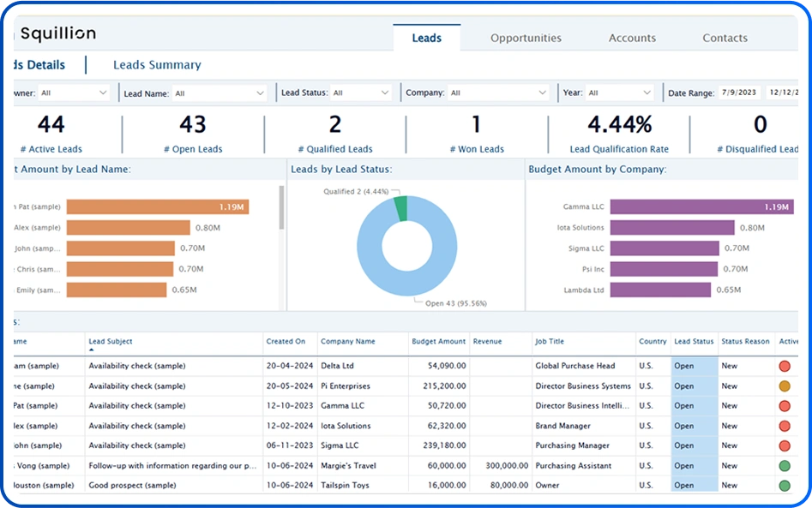Click orange status indicator for Pi Enterprises row
This screenshot has height=508, width=812.
(784, 386)
